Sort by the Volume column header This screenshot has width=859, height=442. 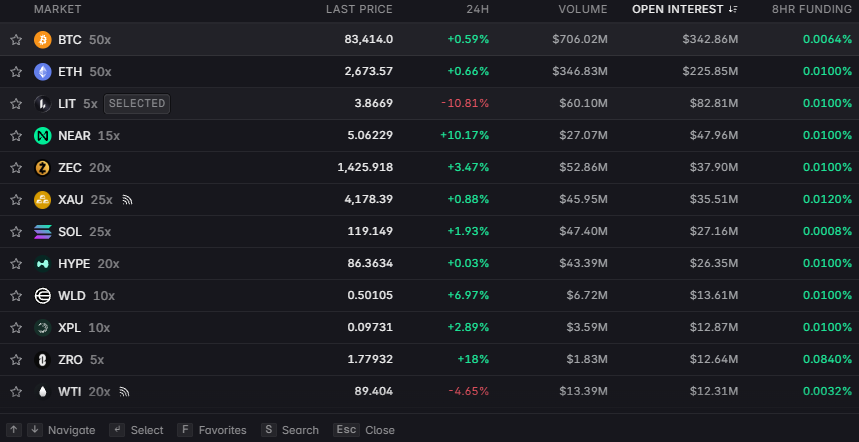(x=583, y=9)
